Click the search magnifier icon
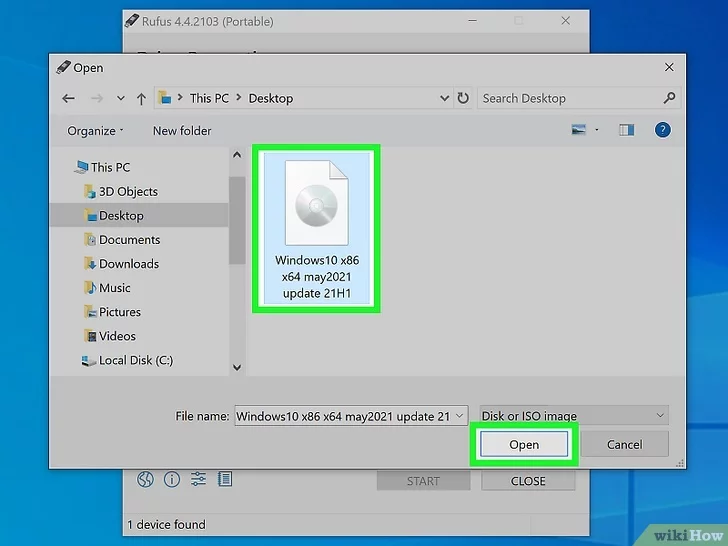 [669, 98]
